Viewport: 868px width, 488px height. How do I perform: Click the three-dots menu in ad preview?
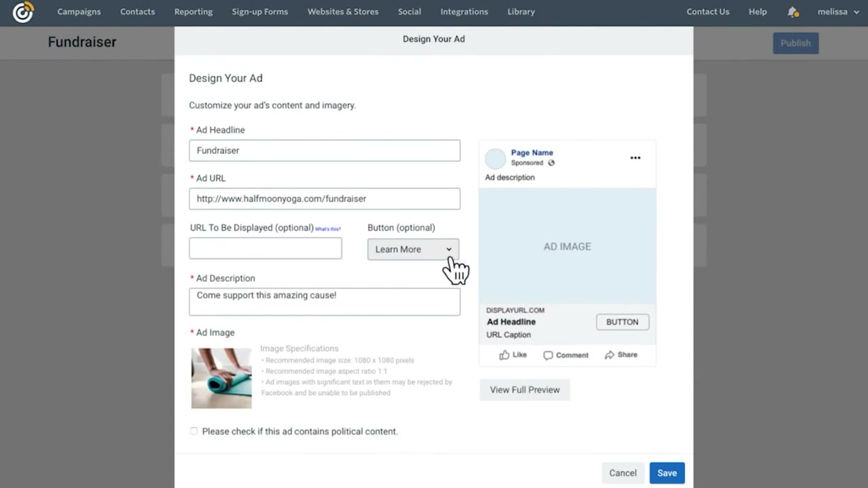(x=635, y=158)
